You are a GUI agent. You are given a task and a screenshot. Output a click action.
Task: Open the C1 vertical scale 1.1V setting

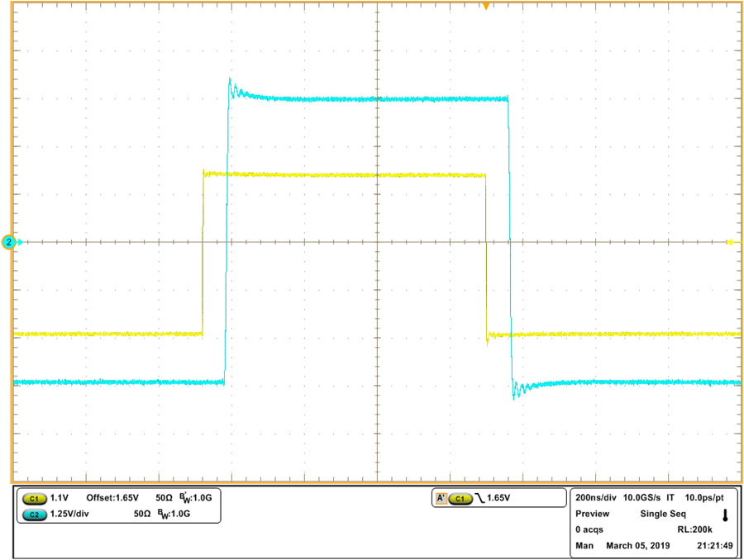[x=59, y=498]
